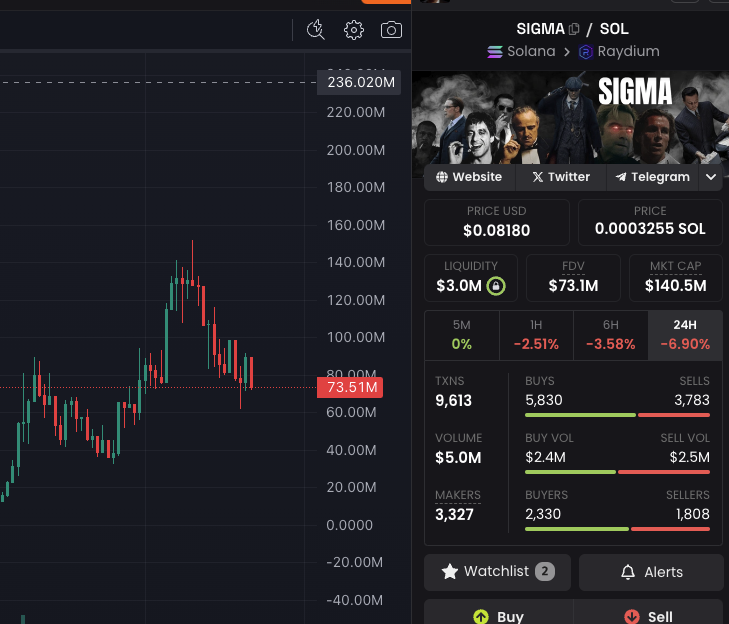
Task: Click the Watchlist count badge 2
Action: coord(545,571)
